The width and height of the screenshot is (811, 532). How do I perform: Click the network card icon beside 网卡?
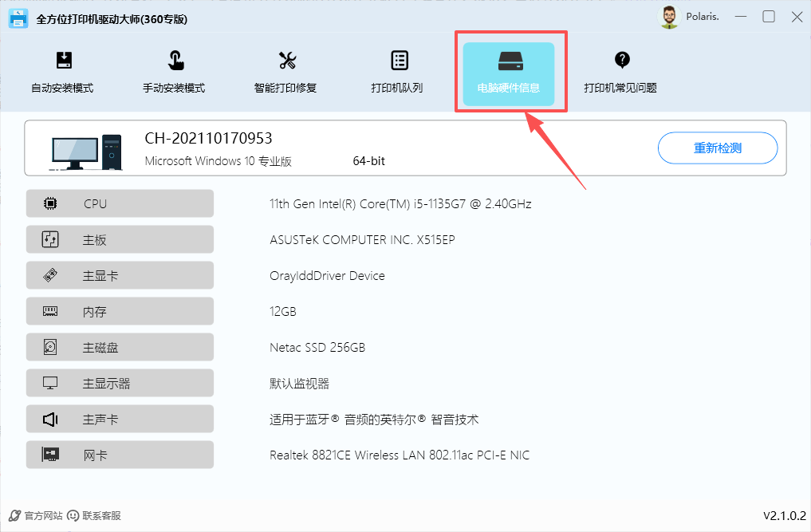[x=50, y=455]
